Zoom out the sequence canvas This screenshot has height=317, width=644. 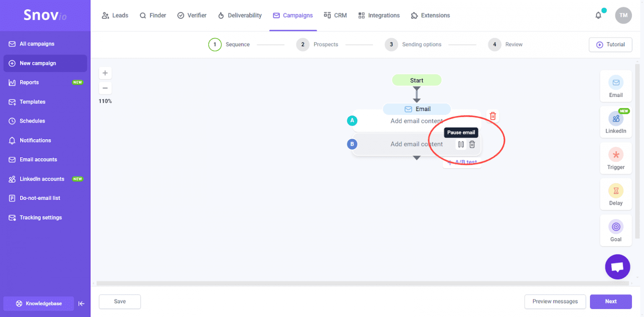105,88
